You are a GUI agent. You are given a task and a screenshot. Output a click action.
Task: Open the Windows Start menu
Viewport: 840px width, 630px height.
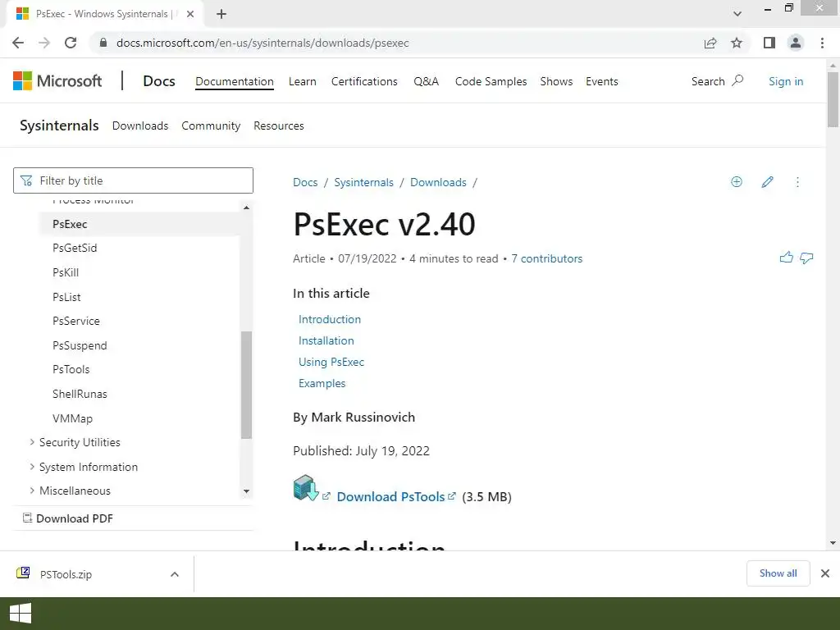coord(21,614)
